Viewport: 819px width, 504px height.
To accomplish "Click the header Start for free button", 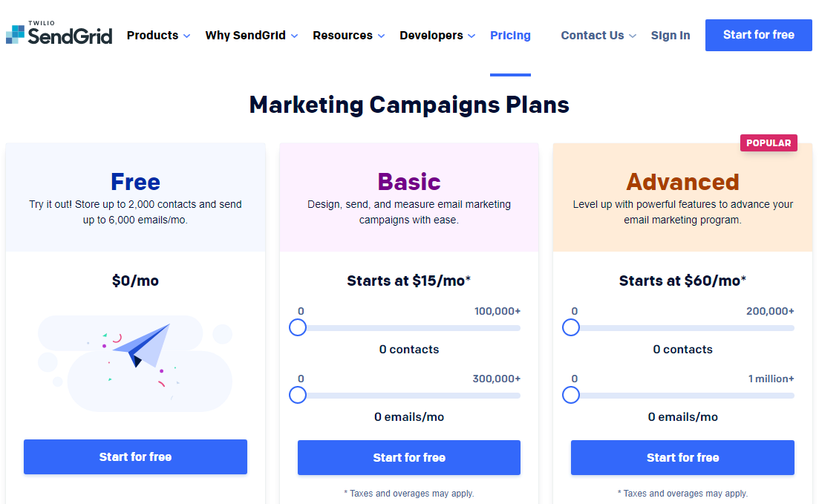I will (x=758, y=35).
